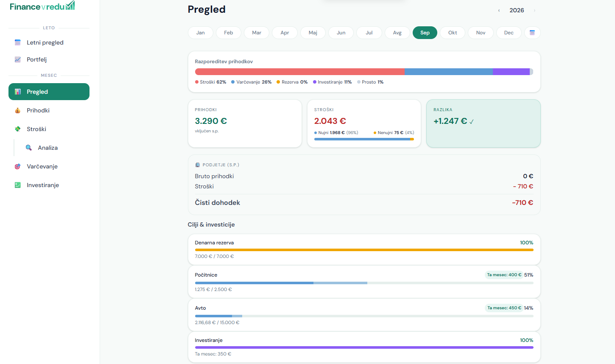Open Letni pregled in sidebar
Screen dimensions: 615x364
tap(49, 42)
